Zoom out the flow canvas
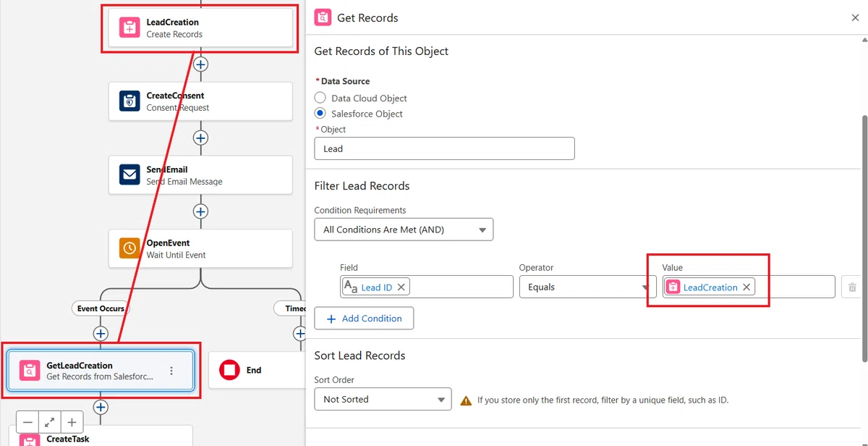868x446 pixels. coord(27,422)
